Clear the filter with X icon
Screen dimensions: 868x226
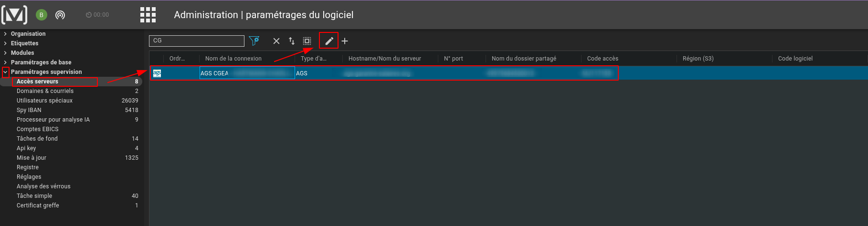276,41
